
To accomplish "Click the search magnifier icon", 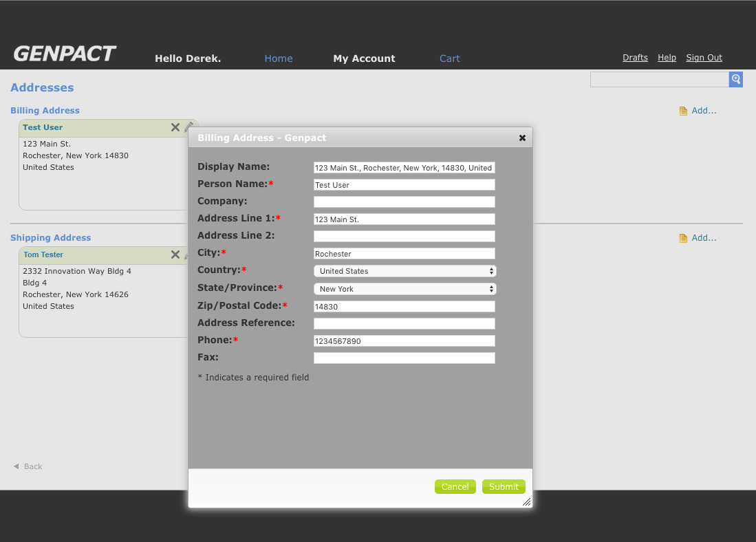I will tap(735, 80).
